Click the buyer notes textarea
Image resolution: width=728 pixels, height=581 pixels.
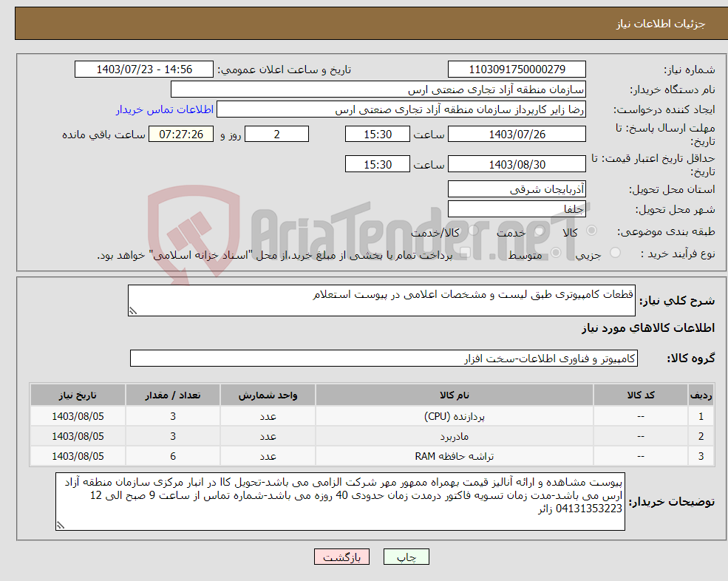tap(340, 502)
